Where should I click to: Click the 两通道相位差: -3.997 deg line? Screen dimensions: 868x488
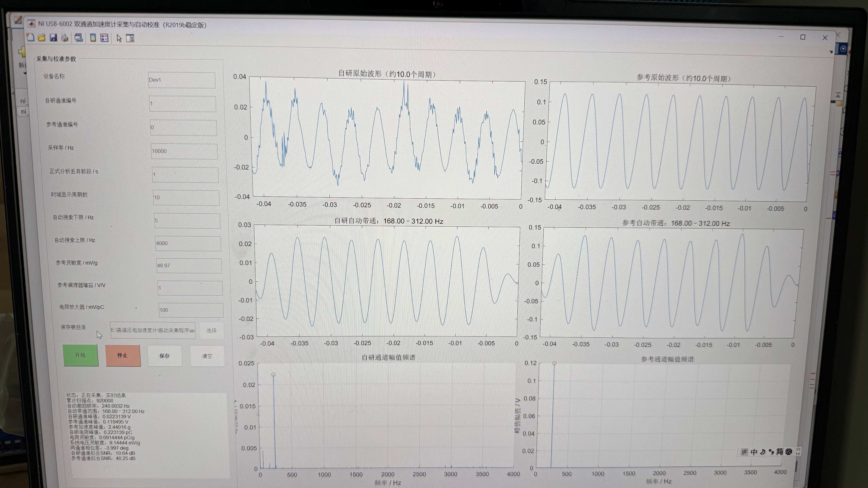99,448
